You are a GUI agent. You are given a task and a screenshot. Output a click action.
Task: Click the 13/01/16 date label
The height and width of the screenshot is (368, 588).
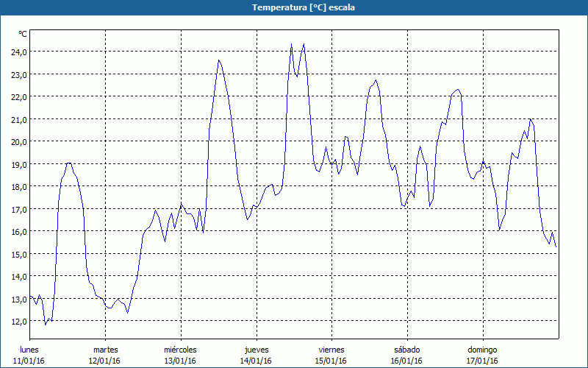(x=180, y=361)
